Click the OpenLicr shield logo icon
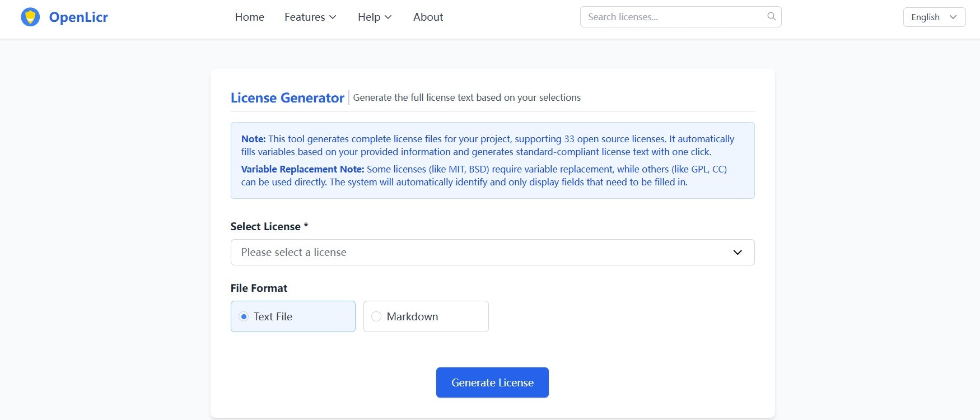 (30, 17)
